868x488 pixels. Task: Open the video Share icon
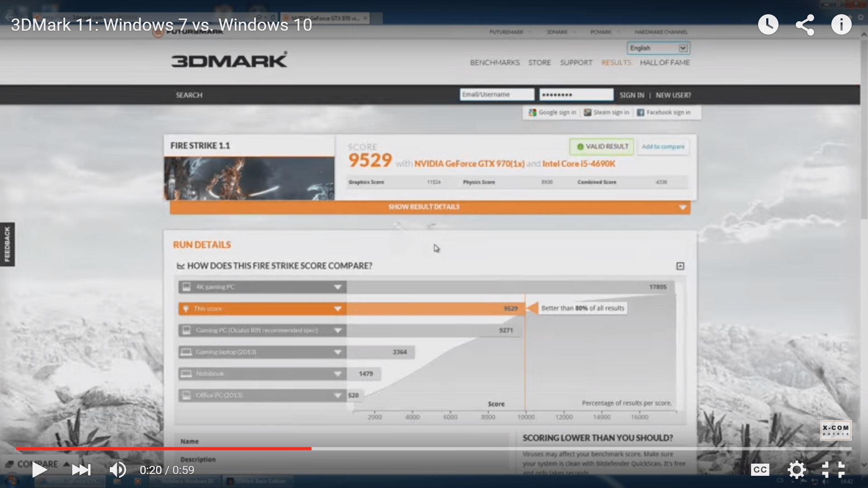(805, 25)
